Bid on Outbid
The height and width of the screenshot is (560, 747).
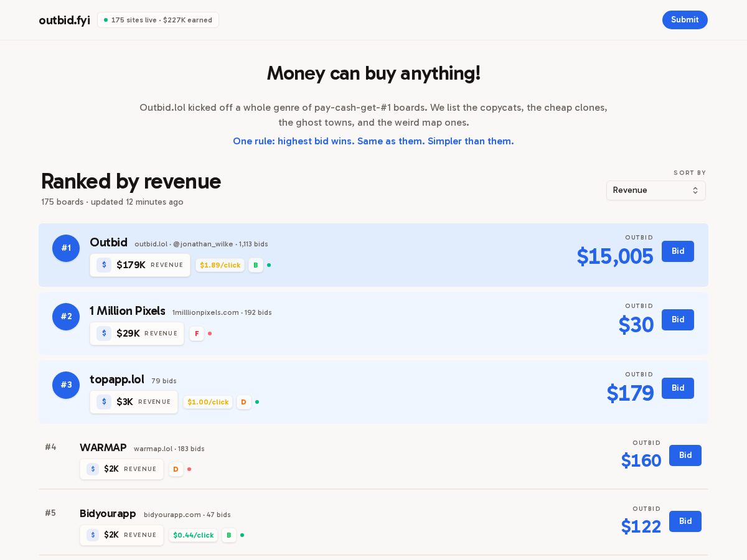pyautogui.click(x=678, y=251)
